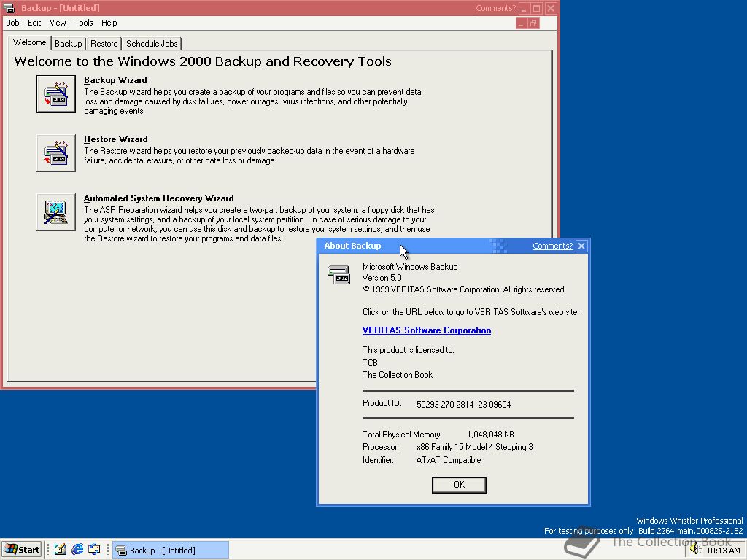Image resolution: width=747 pixels, height=560 pixels.
Task: Open the Edit menu
Action: (x=34, y=23)
